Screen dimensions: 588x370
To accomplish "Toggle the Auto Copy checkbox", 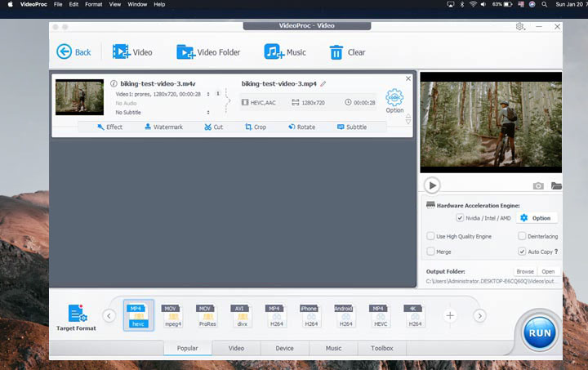I will click(x=522, y=252).
